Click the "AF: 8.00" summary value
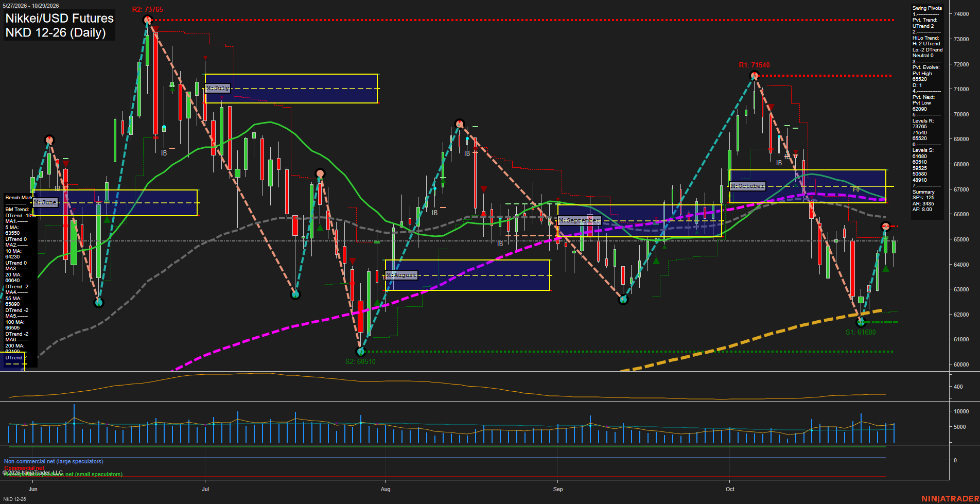Image resolution: width=980 pixels, height=504 pixels. coord(922,210)
